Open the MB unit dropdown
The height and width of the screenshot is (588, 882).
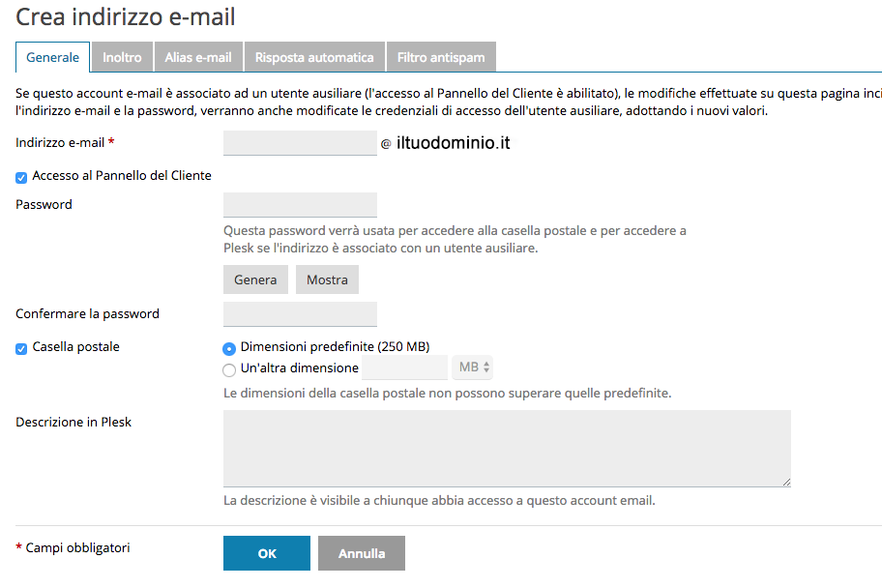pyautogui.click(x=473, y=367)
